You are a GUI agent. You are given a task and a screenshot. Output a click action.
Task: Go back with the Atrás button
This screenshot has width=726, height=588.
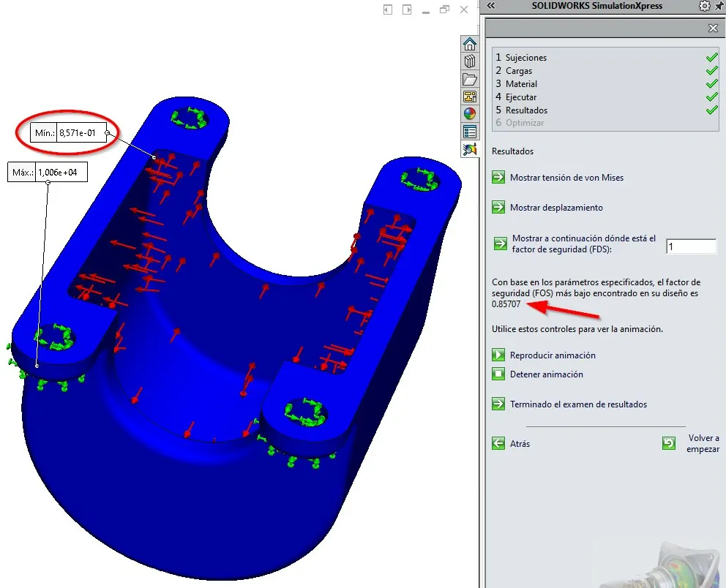point(511,444)
